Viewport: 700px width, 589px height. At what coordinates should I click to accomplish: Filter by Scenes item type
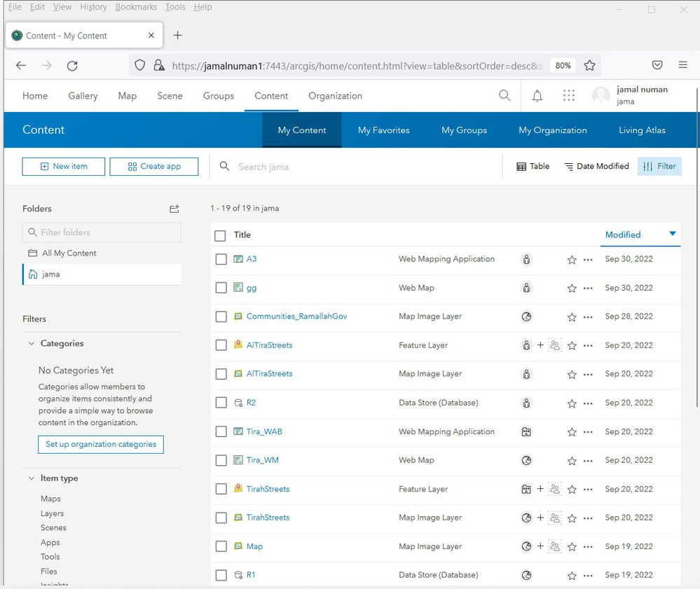53,528
